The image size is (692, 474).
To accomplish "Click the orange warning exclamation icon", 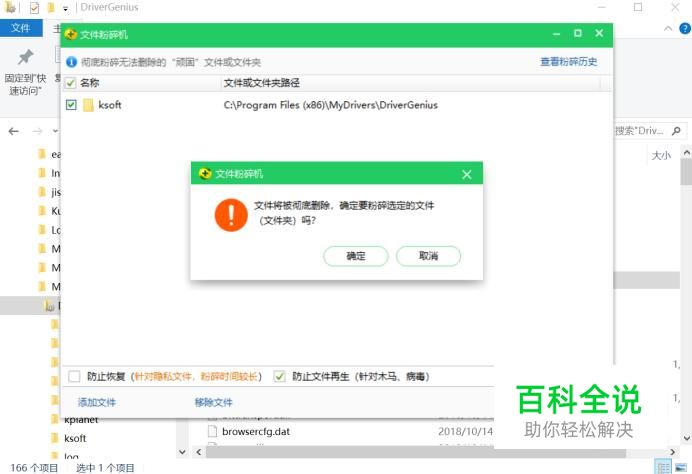I will click(231, 215).
